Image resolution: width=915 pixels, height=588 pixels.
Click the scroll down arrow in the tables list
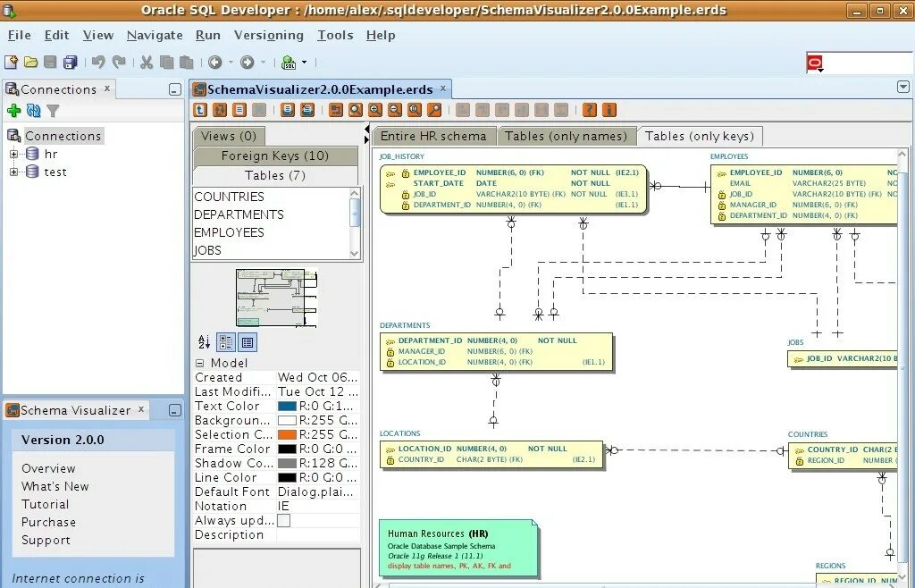pos(354,253)
